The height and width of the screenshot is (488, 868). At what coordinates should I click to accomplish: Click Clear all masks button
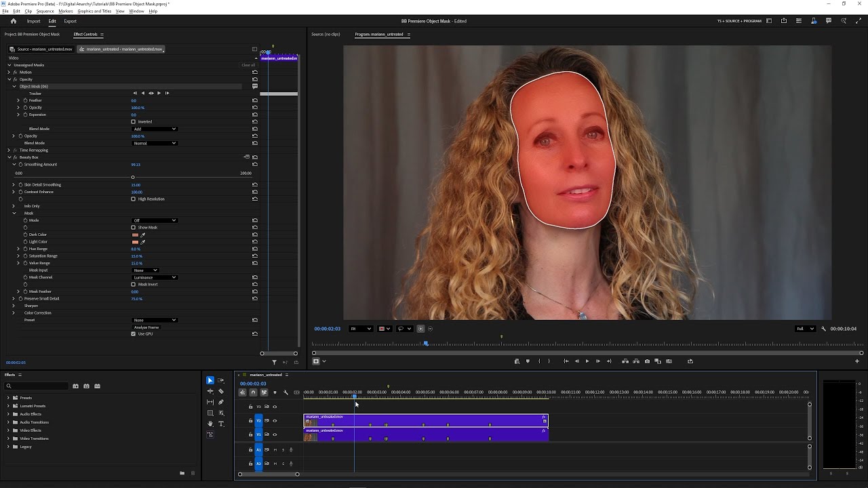coord(248,65)
